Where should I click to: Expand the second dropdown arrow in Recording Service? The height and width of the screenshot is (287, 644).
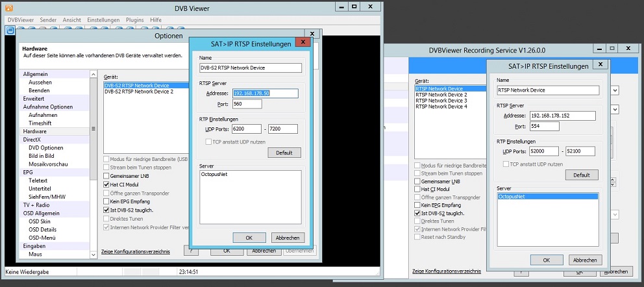(x=614, y=110)
